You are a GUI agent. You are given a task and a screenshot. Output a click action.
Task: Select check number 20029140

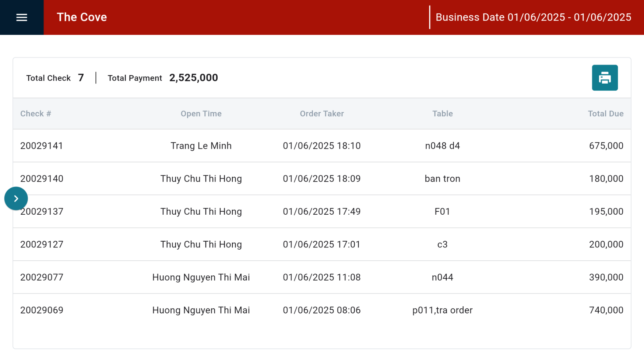click(x=42, y=179)
